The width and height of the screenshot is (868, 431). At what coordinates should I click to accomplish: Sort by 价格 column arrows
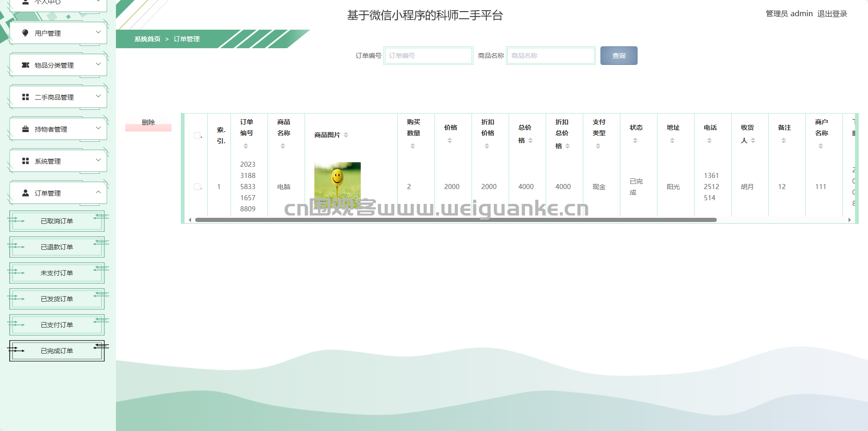[x=450, y=140]
